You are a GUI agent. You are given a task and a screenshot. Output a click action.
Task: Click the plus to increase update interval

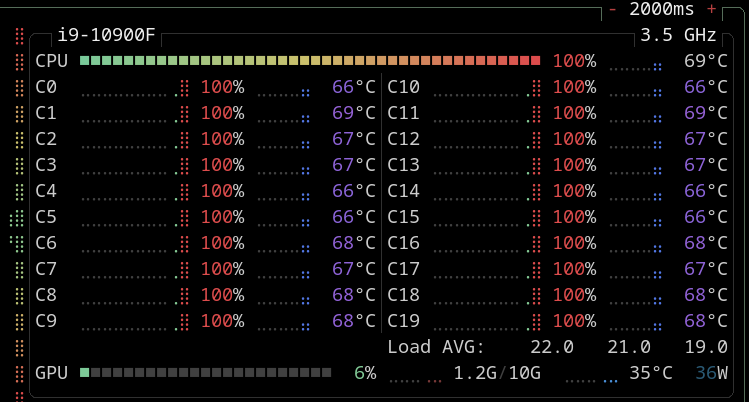711,9
